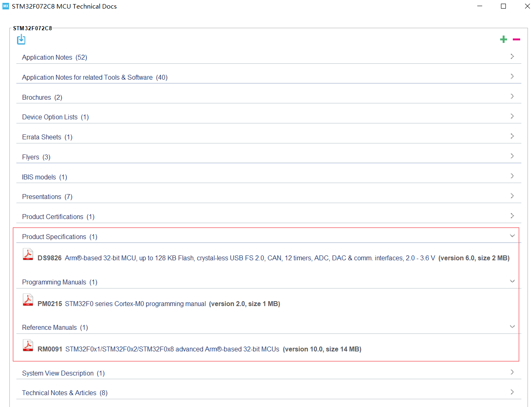Image resolution: width=532 pixels, height=407 pixels.
Task: Click the Reference Manuals (1) header
Action: 55,328
